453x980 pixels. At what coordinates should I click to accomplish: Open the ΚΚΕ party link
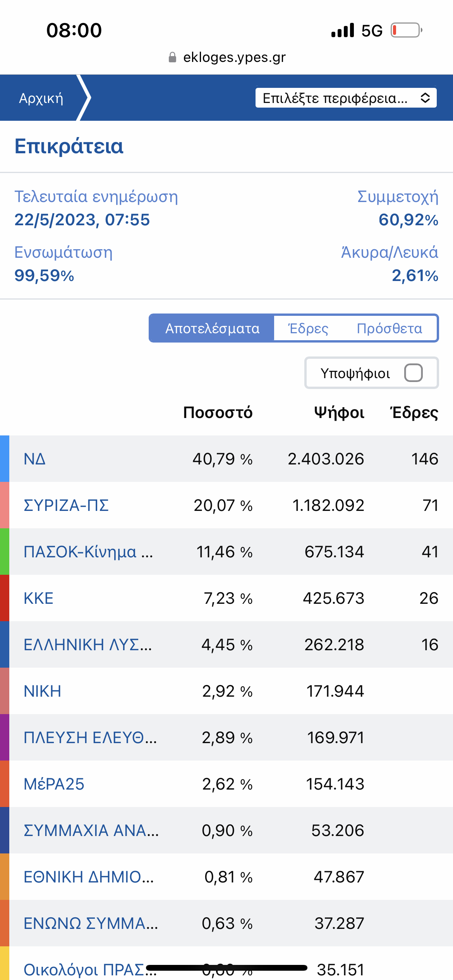(x=38, y=598)
